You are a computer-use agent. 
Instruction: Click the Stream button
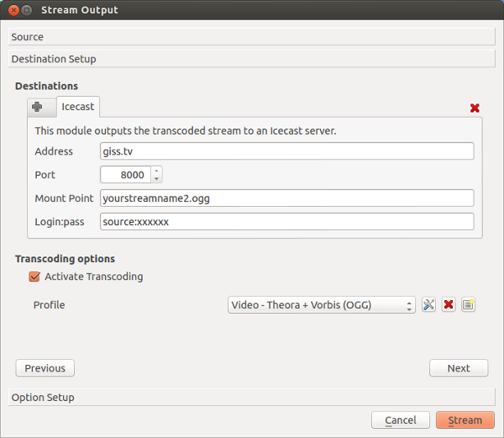[x=465, y=420]
